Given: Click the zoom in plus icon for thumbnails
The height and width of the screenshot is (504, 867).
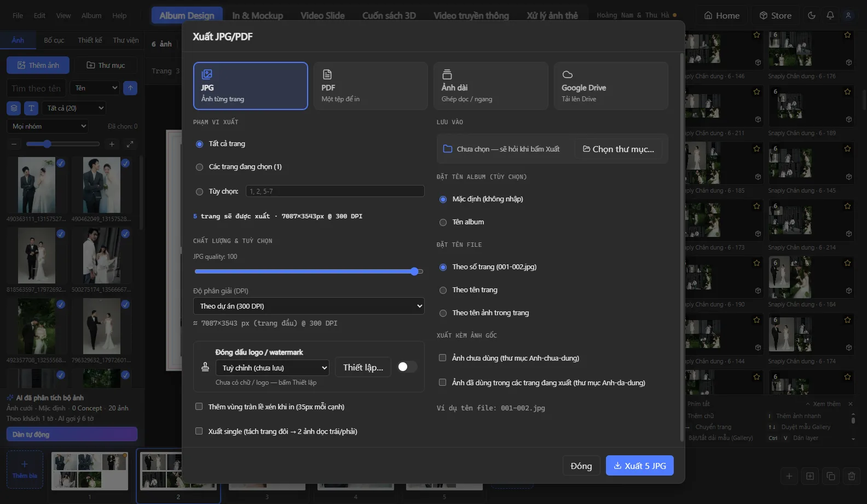Looking at the screenshot, I should click(x=112, y=144).
